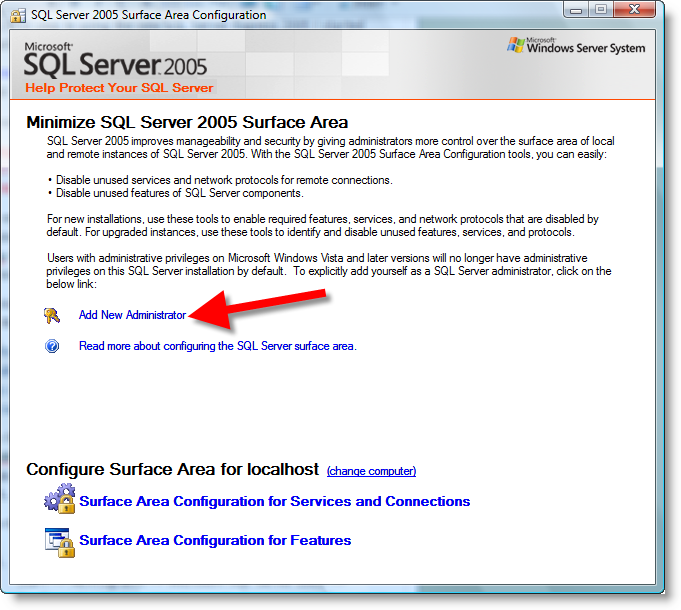Screen dimensions: 681x610
Task: Click the Help Protect Your SQL Server tagline
Action: (x=119, y=88)
